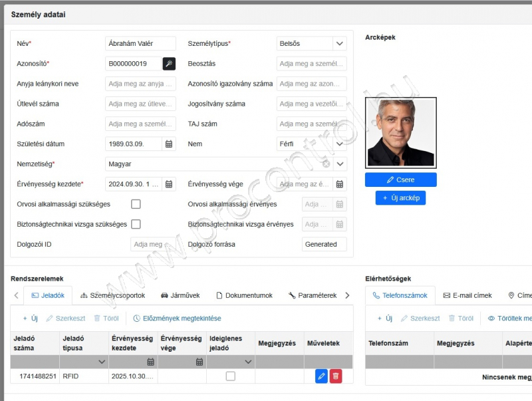
Task: Toggle Ideiglenes jeladó checkbox in badge row
Action: [x=230, y=376]
